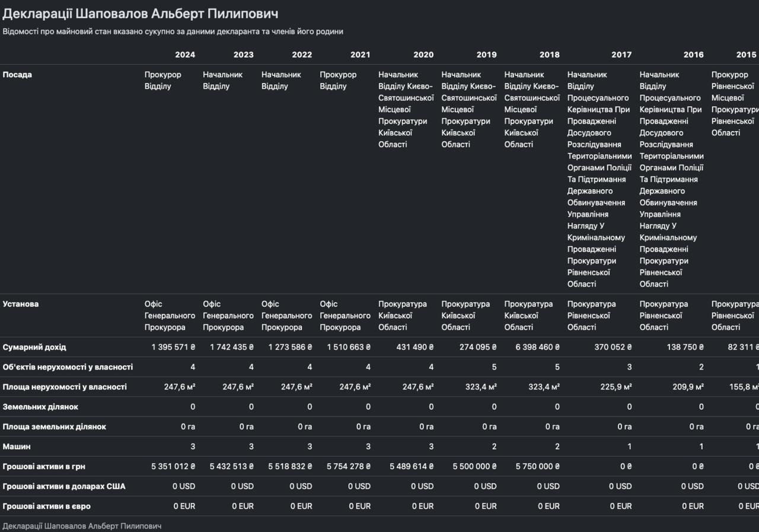Click the heading 'Декларації Шаповалов Альберт Пилипович'
The height and width of the screenshot is (532, 759).
(x=141, y=13)
